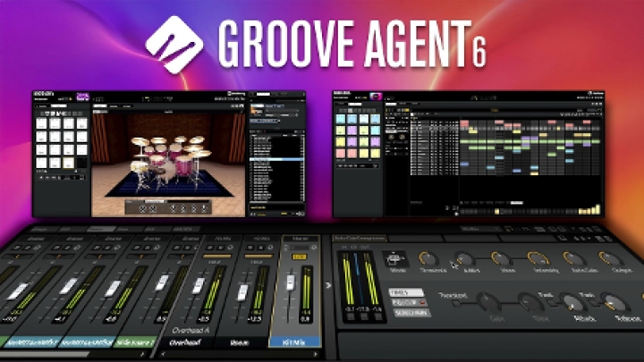The image size is (644, 362).
Task: Select the Room channel name label
Action: pos(240,341)
